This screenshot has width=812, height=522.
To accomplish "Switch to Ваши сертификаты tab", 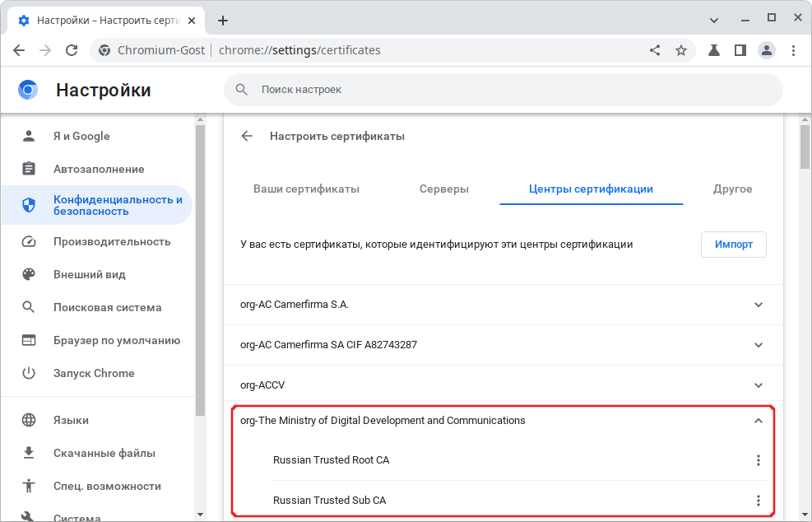I will click(x=306, y=189).
